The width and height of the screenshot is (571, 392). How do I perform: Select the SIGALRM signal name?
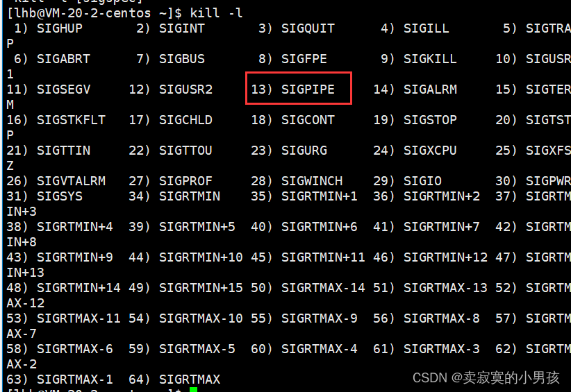[430, 90]
